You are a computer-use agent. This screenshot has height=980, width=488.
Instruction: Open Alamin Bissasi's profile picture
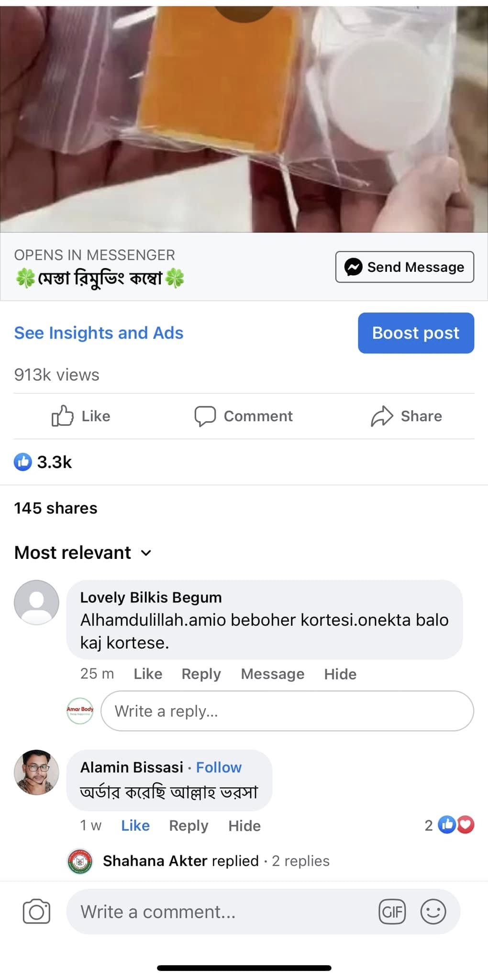[36, 772]
